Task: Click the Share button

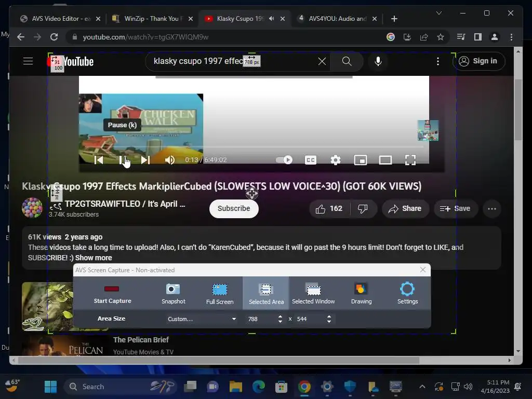Action: pos(405,208)
